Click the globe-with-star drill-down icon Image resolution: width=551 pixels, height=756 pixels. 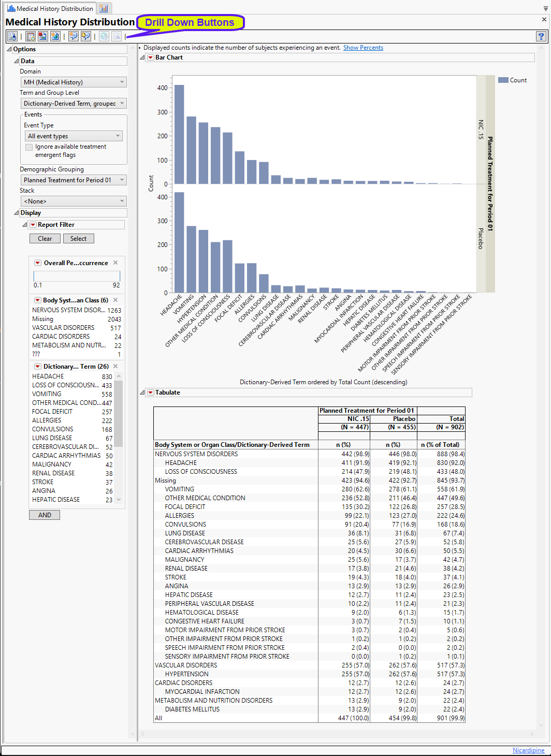55,36
